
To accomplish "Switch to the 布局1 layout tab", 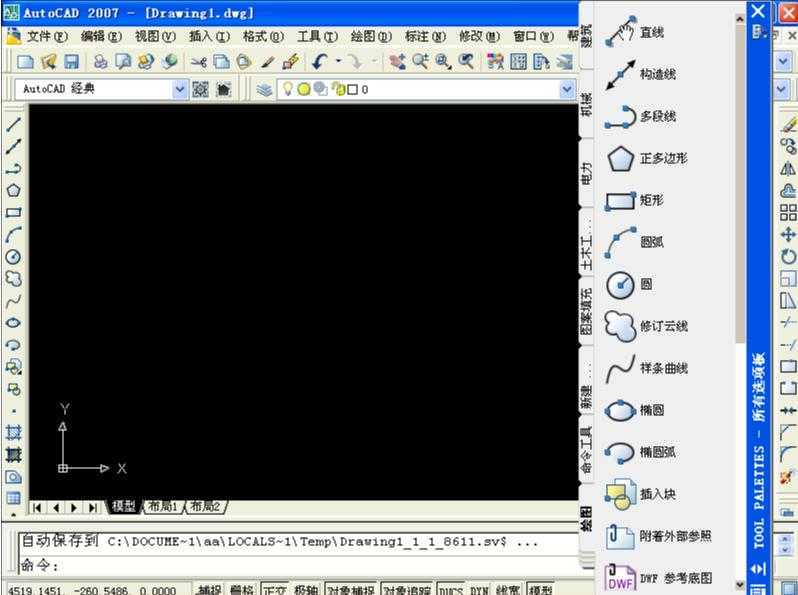I will click(163, 506).
